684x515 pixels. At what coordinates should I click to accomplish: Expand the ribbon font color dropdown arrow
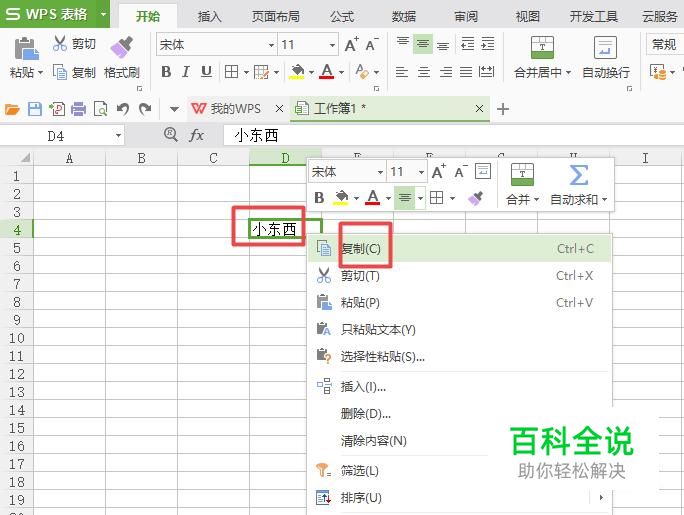pyautogui.click(x=341, y=72)
